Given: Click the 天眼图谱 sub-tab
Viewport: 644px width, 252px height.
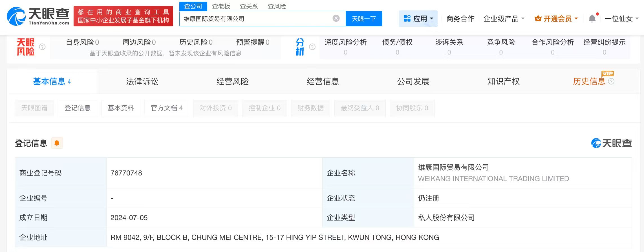Looking at the screenshot, I should click(34, 108).
